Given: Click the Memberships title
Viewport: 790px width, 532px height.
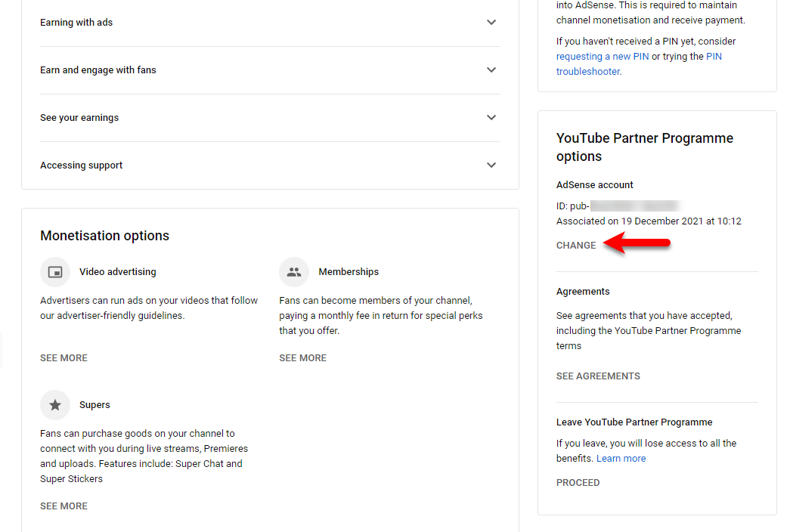Looking at the screenshot, I should click(x=349, y=272).
